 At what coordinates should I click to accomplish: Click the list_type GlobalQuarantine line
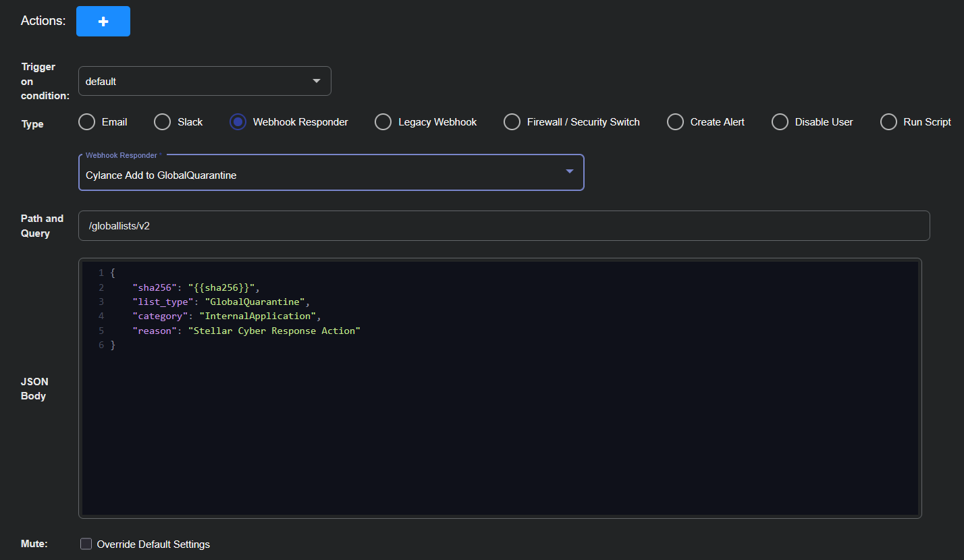point(220,302)
